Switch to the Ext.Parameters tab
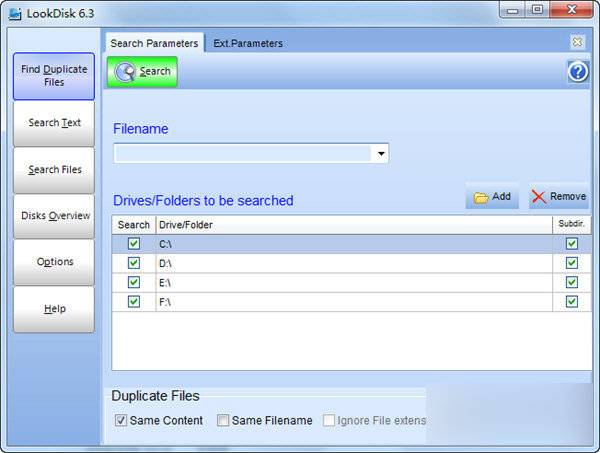600x453 pixels. [x=248, y=43]
